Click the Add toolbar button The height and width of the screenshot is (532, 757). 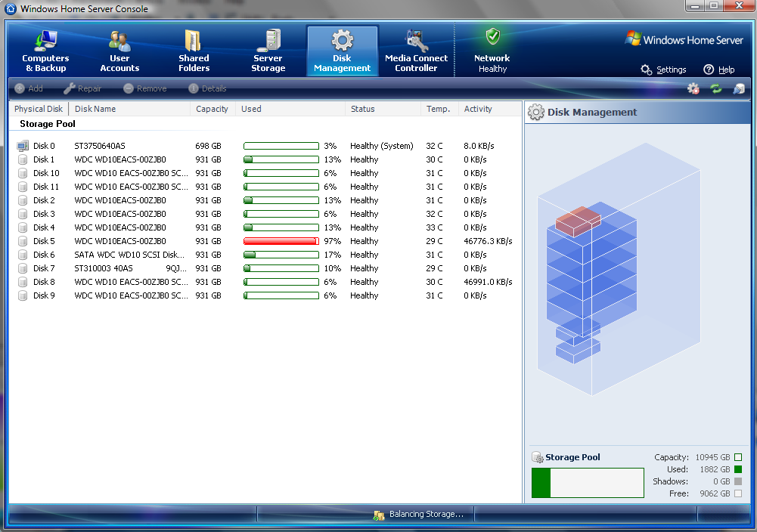click(29, 88)
